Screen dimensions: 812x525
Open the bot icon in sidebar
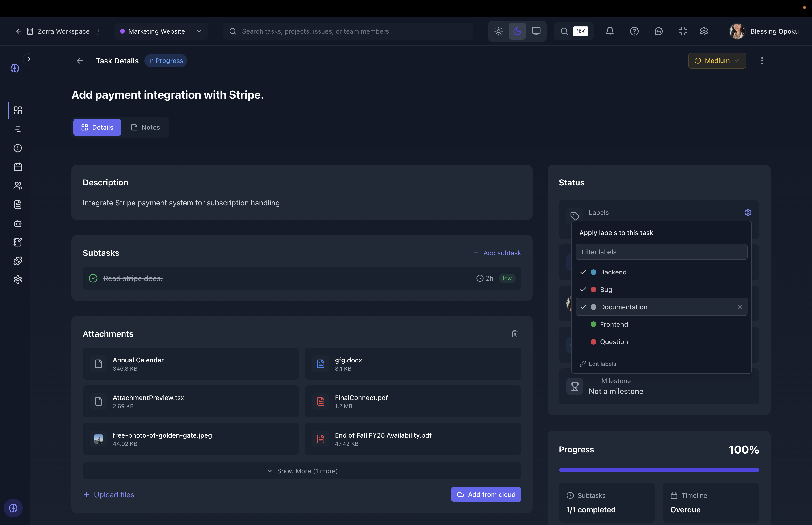[x=18, y=223]
